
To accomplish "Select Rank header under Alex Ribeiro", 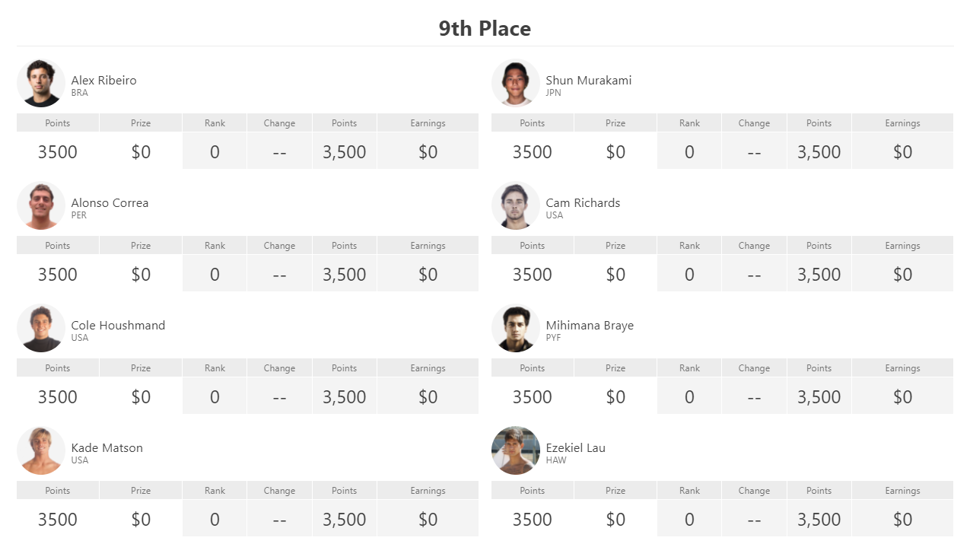I will pos(215,123).
